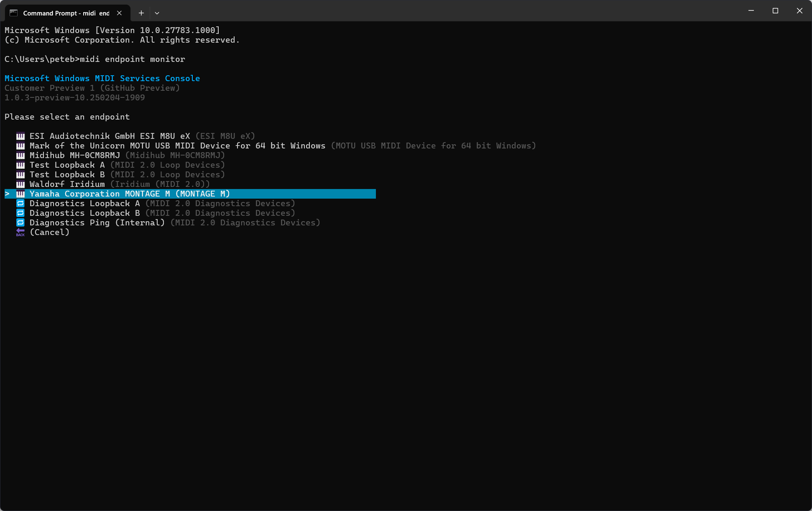
Task: Click loop icon beside Diagnostics Loopback B
Action: tap(20, 213)
